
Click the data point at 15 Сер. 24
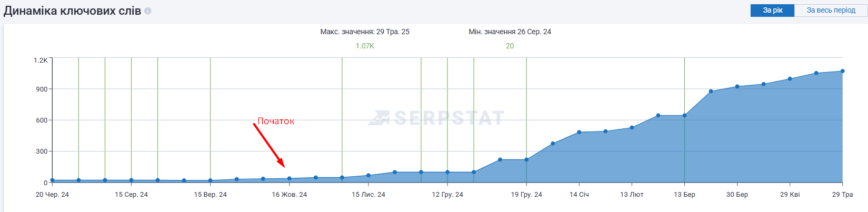pos(132,180)
